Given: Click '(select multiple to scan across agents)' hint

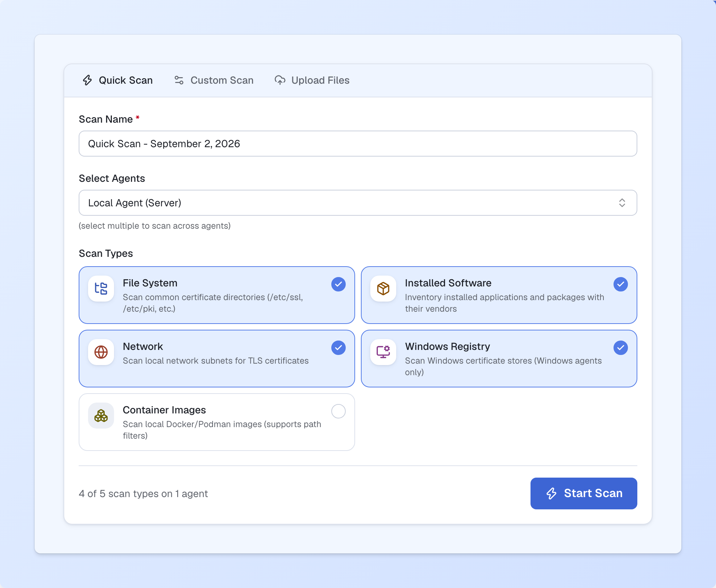Looking at the screenshot, I should [x=154, y=226].
